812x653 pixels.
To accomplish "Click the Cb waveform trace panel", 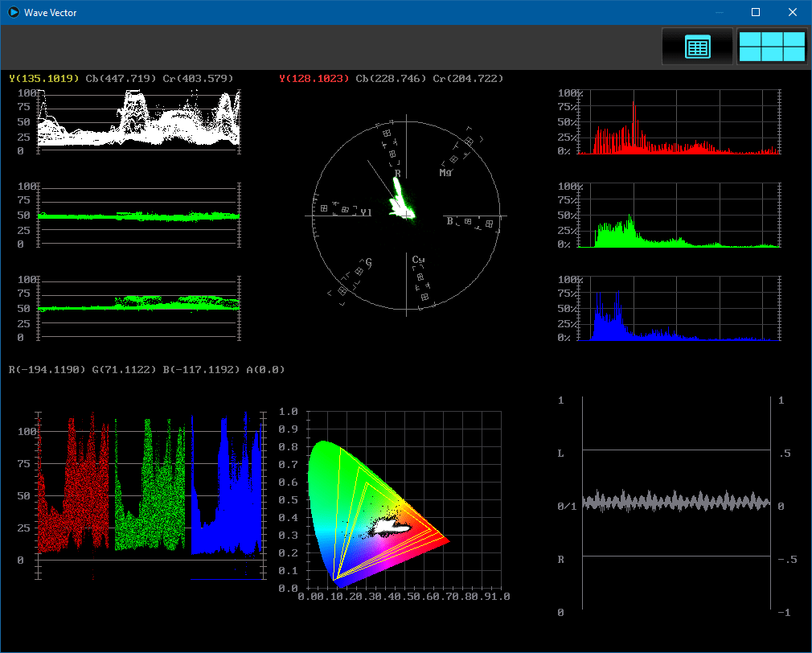I will (x=138, y=215).
